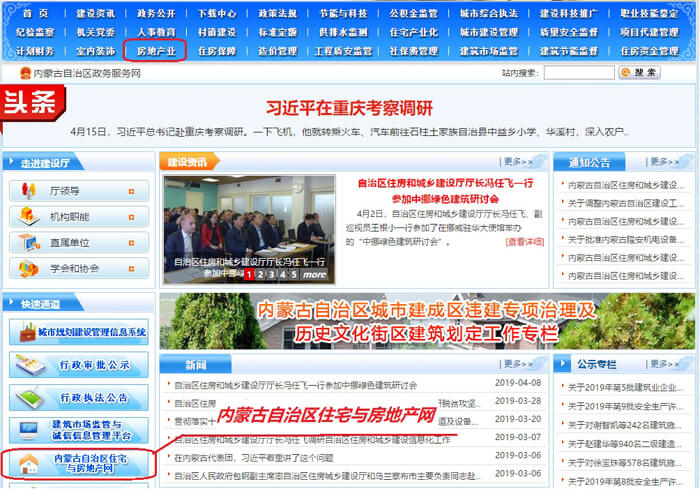700x491 pixels.
Task: Open 关于2019年第8批安全生产许... notice
Action: pyautogui.click(x=625, y=482)
